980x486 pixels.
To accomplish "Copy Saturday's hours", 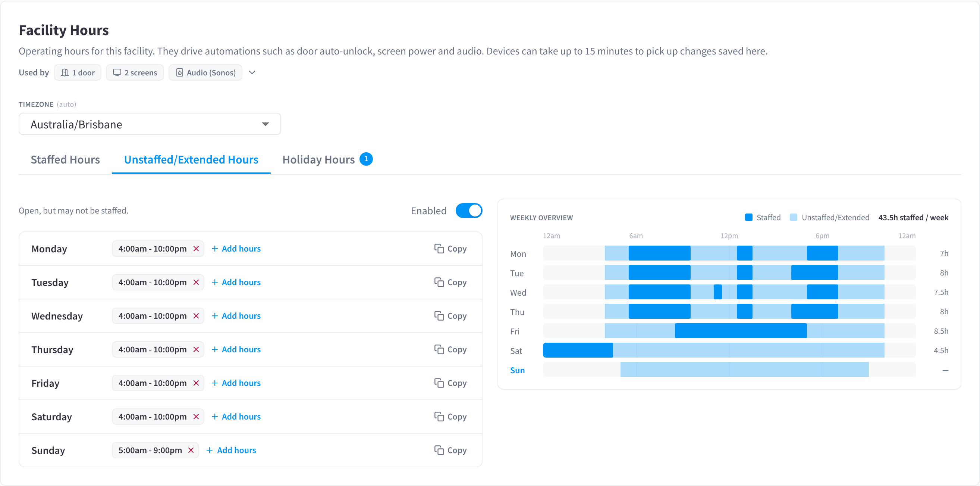I will coord(450,416).
